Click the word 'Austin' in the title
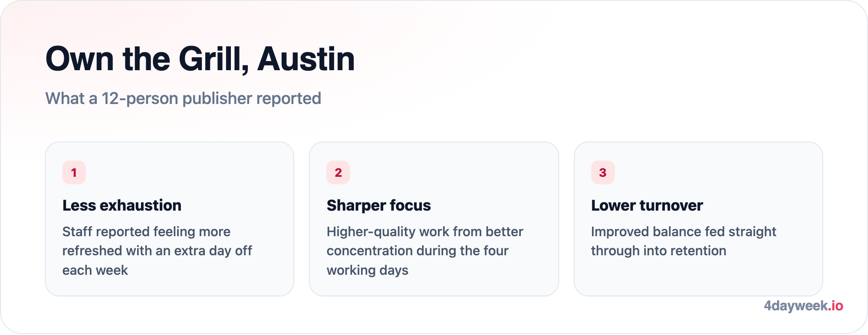The height and width of the screenshot is (335, 868). click(x=306, y=59)
